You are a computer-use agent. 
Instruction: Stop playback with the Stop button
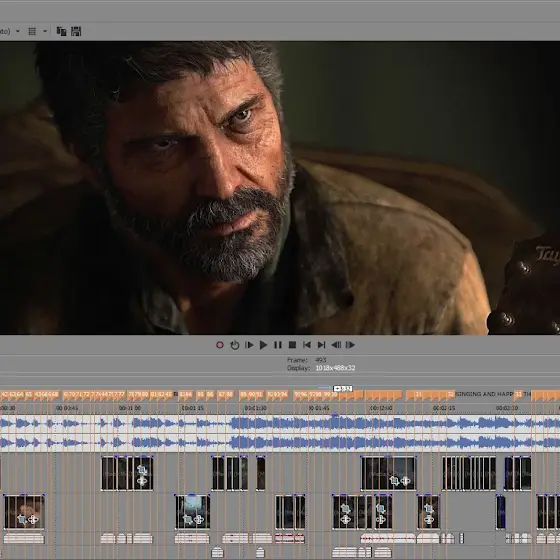292,345
